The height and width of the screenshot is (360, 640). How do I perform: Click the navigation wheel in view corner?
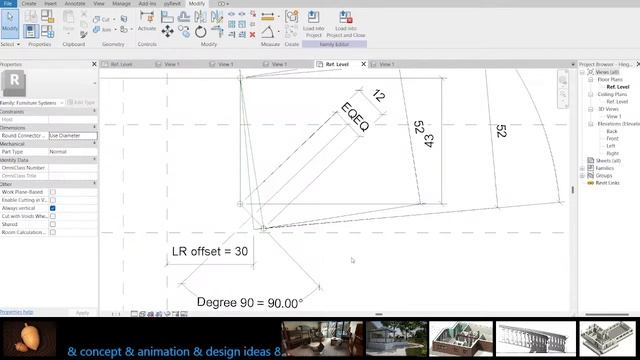(563, 80)
